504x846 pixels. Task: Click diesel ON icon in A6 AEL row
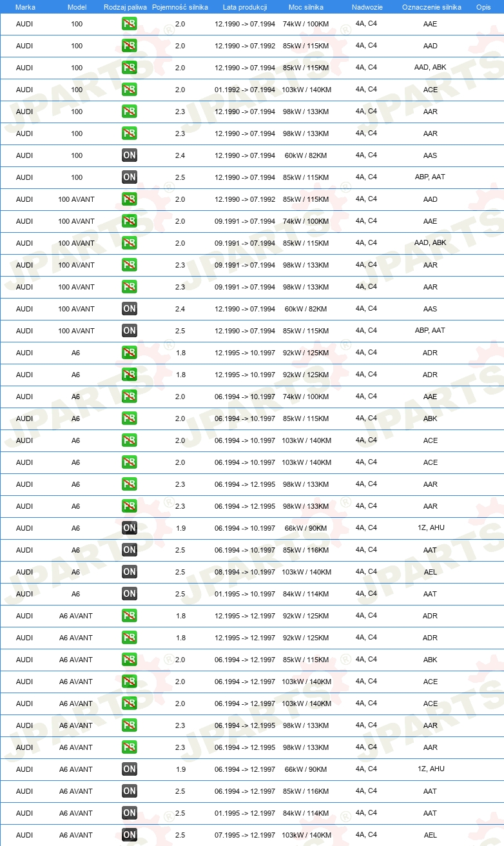(130, 572)
